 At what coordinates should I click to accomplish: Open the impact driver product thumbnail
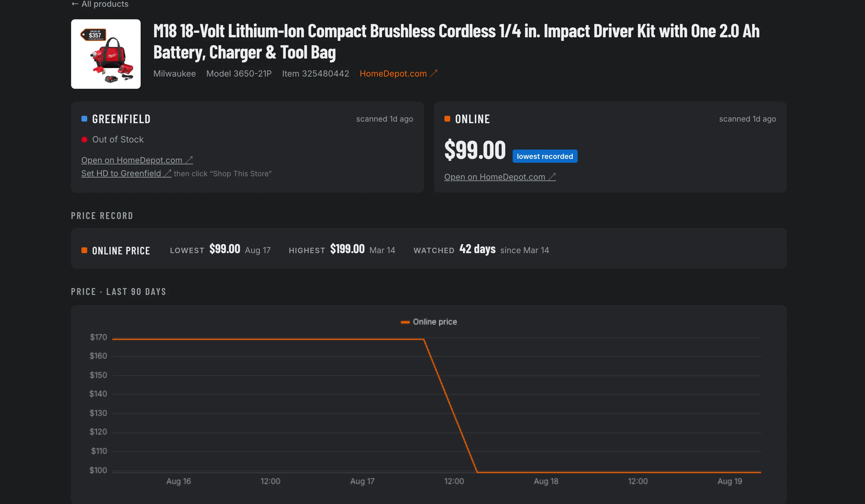pyautogui.click(x=106, y=54)
